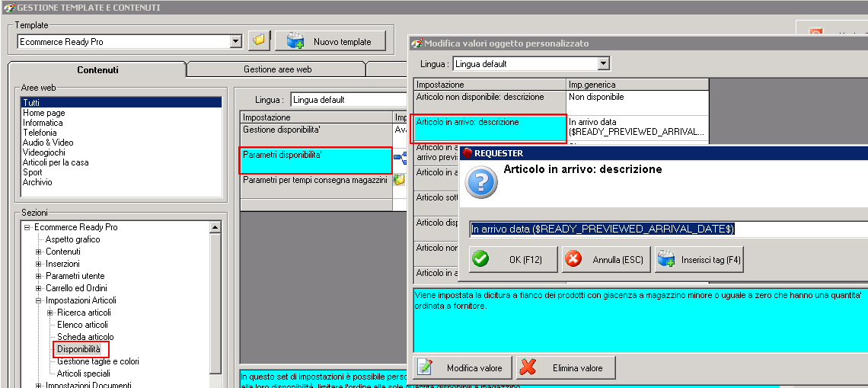Select Gestione taglie e colori tree item

point(98,361)
